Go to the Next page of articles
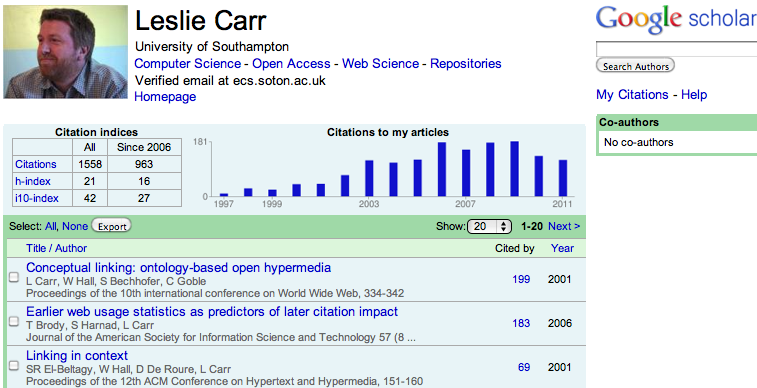Viewport: 757px width, 388px height. tap(564, 226)
